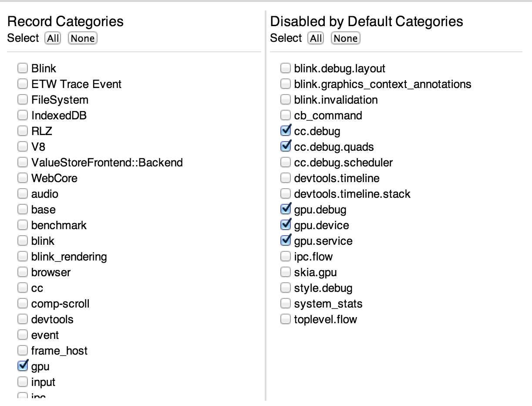Click All under Record Categories
Viewport: 532px width, 406px height.
pyautogui.click(x=53, y=38)
